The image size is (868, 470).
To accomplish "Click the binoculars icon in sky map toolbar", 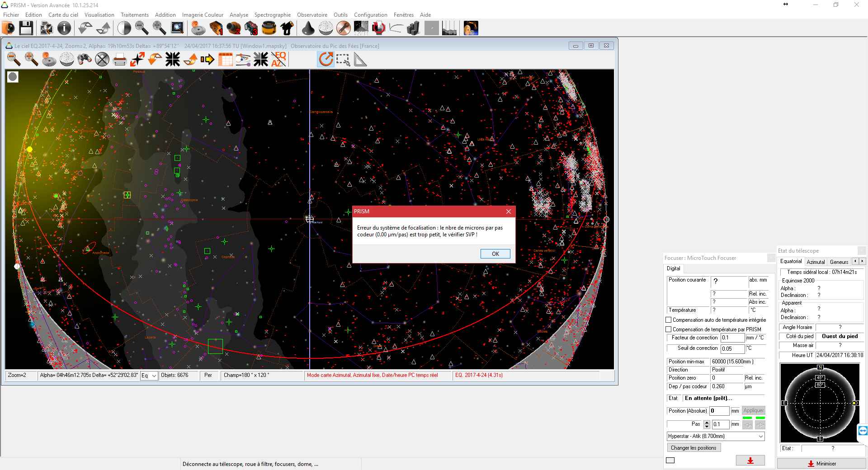I will click(x=85, y=59).
